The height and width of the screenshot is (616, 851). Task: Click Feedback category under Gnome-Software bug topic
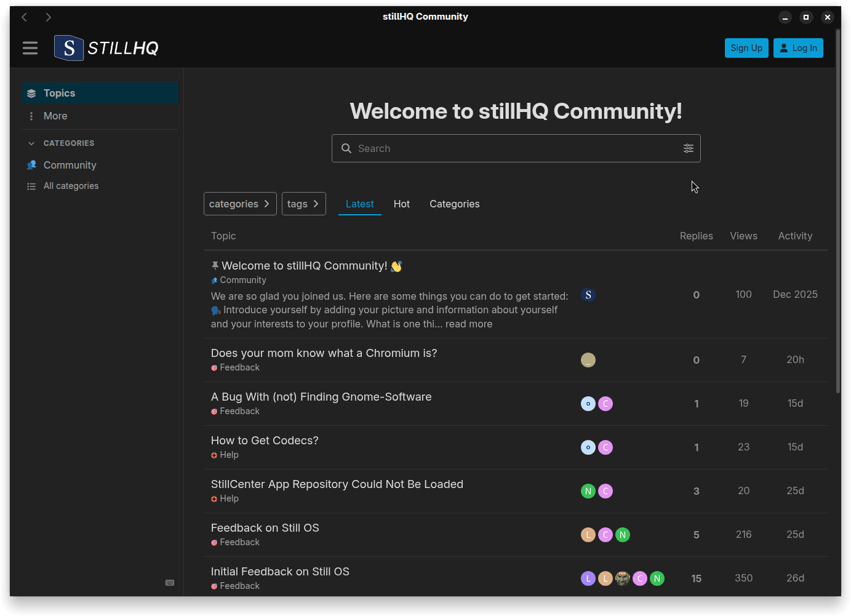236,411
